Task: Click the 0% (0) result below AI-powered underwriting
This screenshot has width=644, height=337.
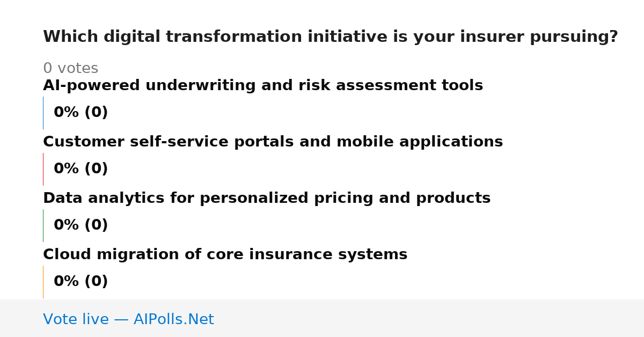Action: [81, 113]
